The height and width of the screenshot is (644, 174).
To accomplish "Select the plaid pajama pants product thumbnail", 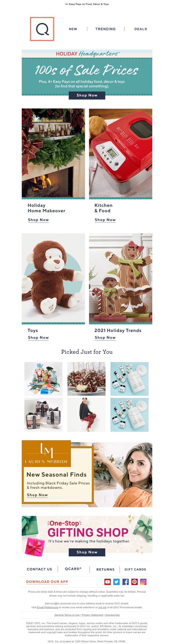I will click(87, 415).
